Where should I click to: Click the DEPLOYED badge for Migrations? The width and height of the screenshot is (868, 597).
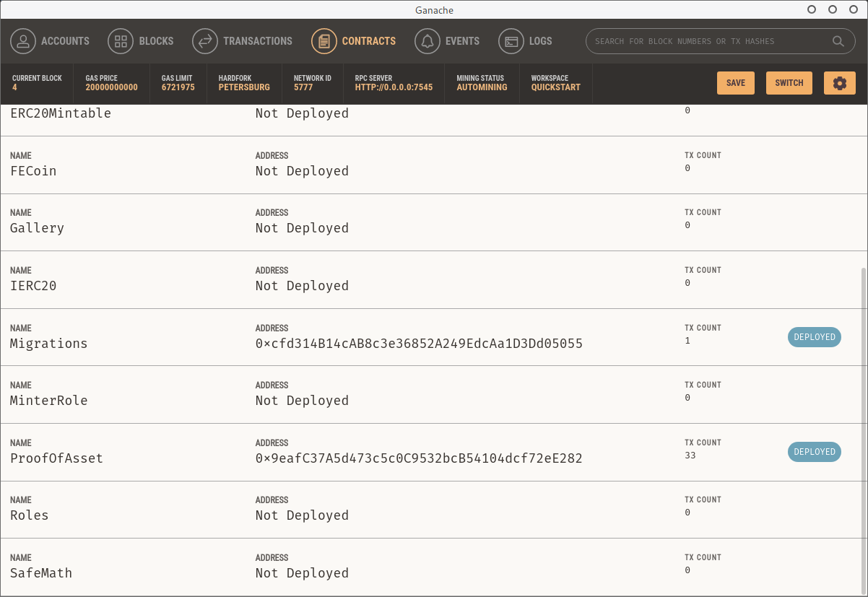point(815,337)
